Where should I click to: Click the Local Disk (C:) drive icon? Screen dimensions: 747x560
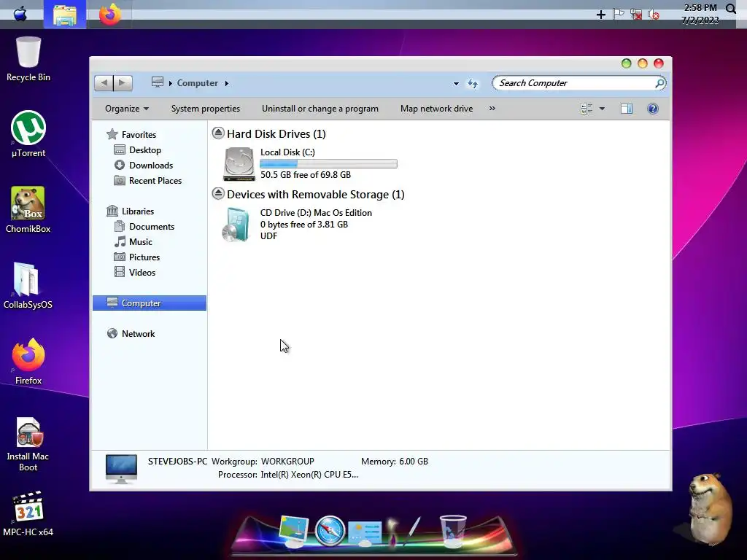coord(239,164)
